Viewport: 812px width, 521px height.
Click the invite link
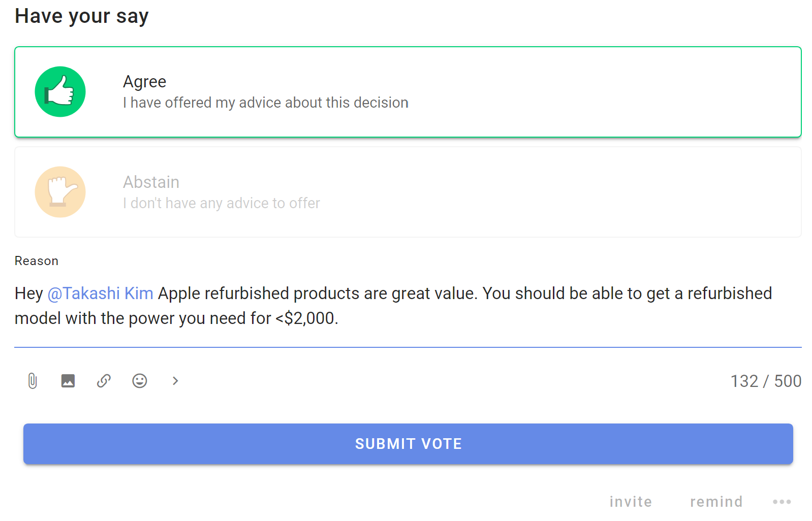click(x=631, y=502)
